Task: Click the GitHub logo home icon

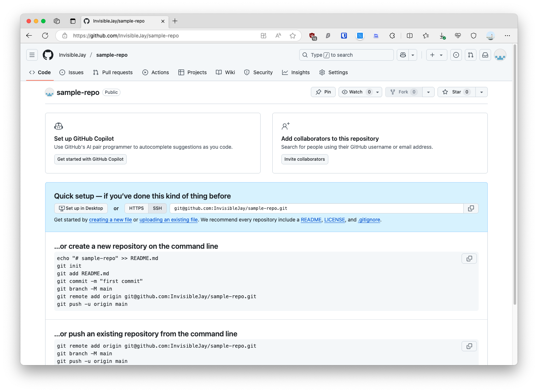Action: [x=48, y=55]
